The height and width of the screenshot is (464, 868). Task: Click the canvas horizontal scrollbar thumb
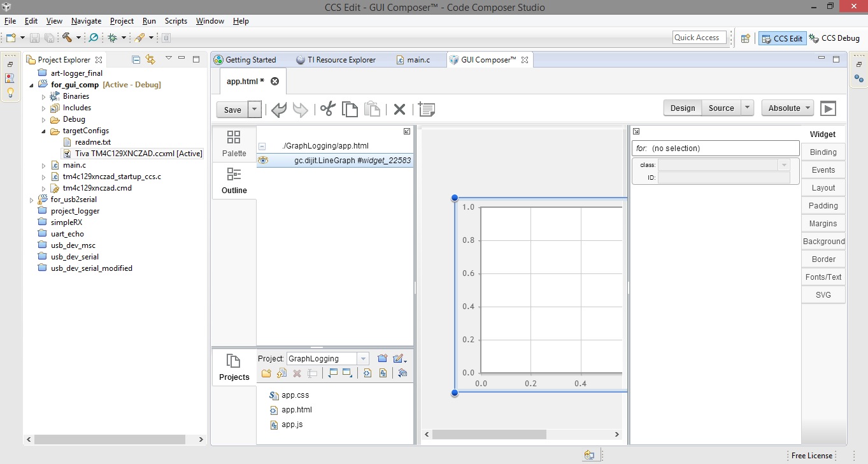489,435
